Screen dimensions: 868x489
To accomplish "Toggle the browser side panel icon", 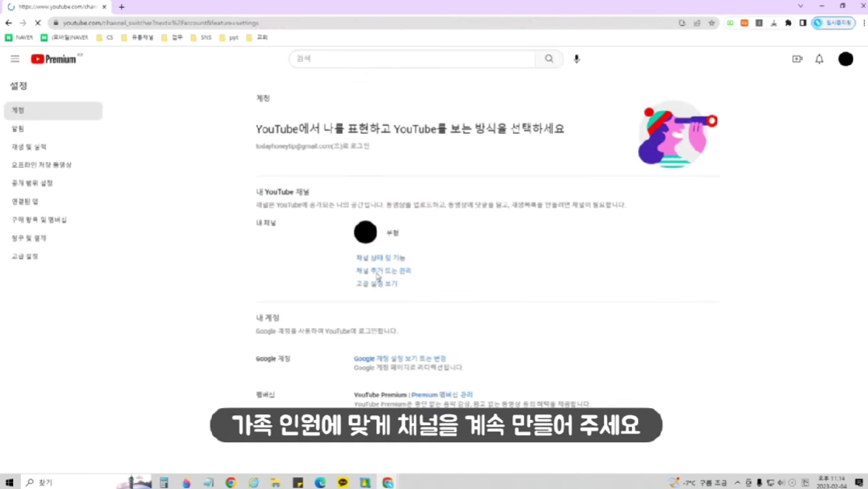I will point(803,23).
